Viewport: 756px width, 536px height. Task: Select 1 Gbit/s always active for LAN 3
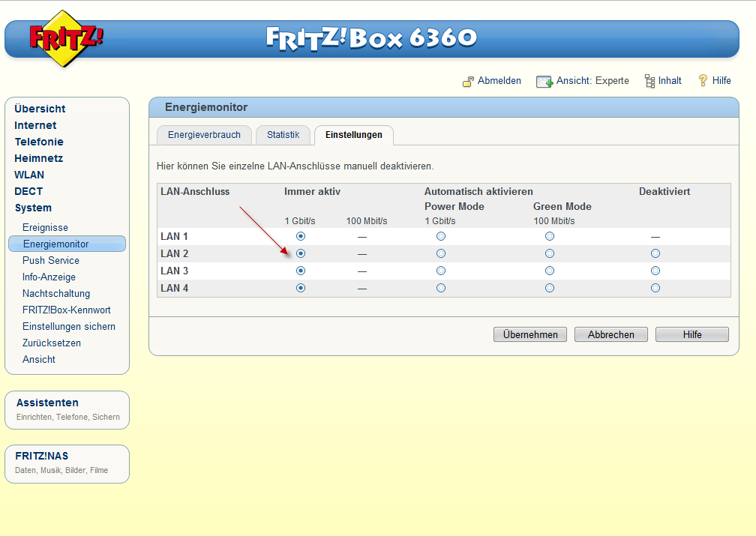point(301,271)
